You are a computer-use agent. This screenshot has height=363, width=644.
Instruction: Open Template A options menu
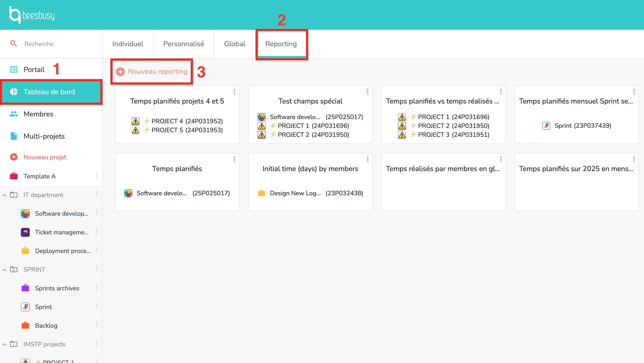point(97,176)
